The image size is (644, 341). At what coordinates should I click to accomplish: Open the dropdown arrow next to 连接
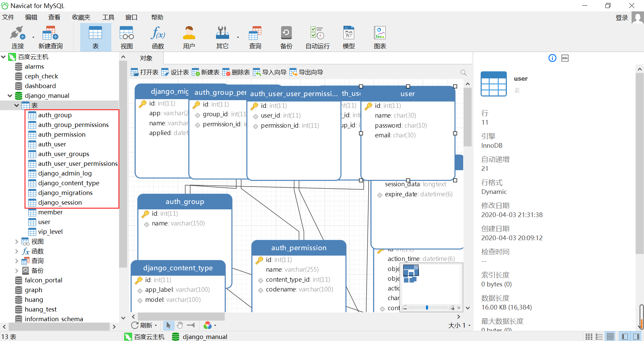click(33, 37)
